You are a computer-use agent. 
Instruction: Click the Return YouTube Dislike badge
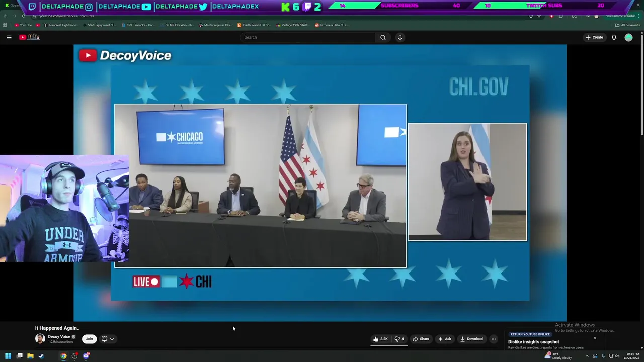[x=530, y=334]
